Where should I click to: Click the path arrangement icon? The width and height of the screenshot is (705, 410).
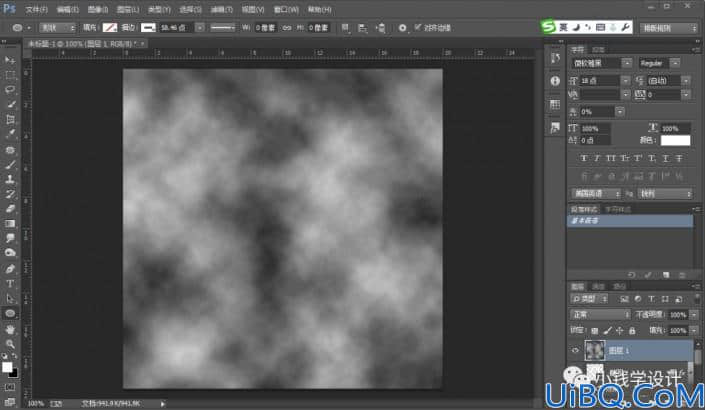[x=380, y=28]
